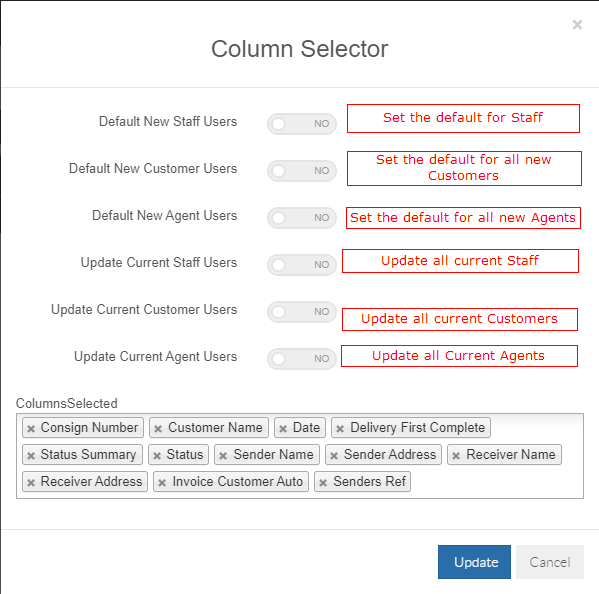Enable Default New Customer Users switch
599x594 pixels.
click(302, 171)
